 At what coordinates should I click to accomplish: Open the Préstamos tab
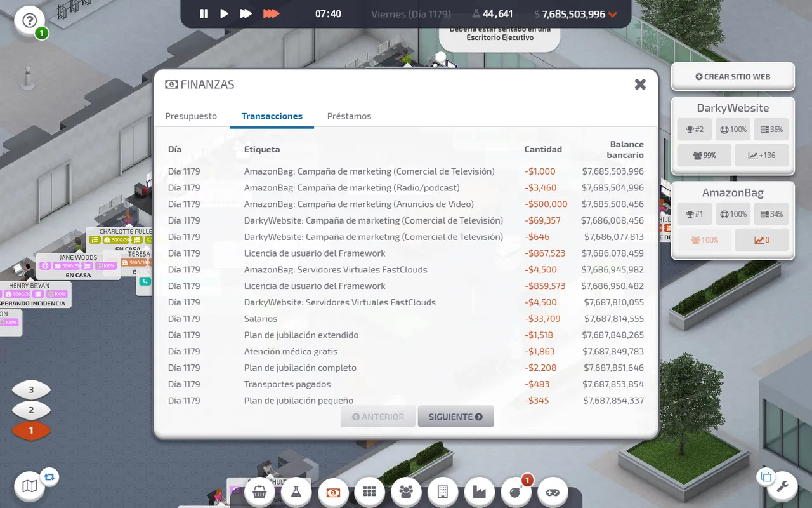tap(349, 116)
